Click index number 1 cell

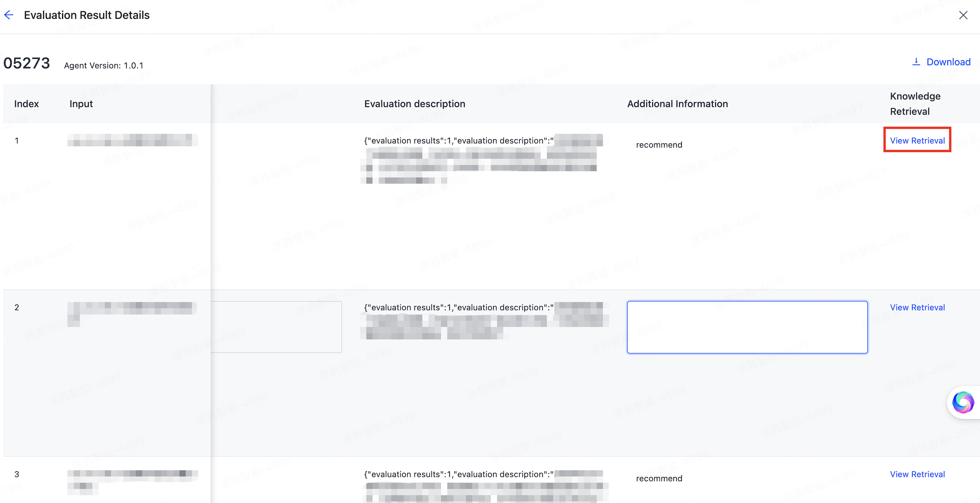(17, 141)
